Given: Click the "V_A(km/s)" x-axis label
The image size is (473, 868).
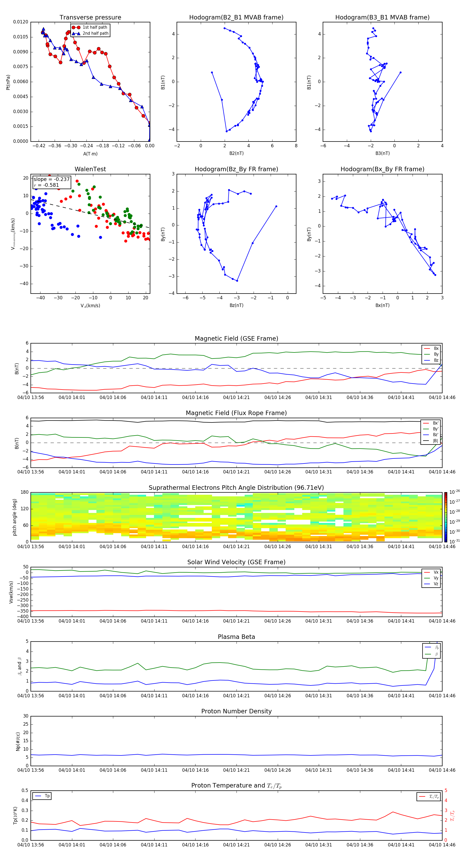Looking at the screenshot, I should pos(90,306).
